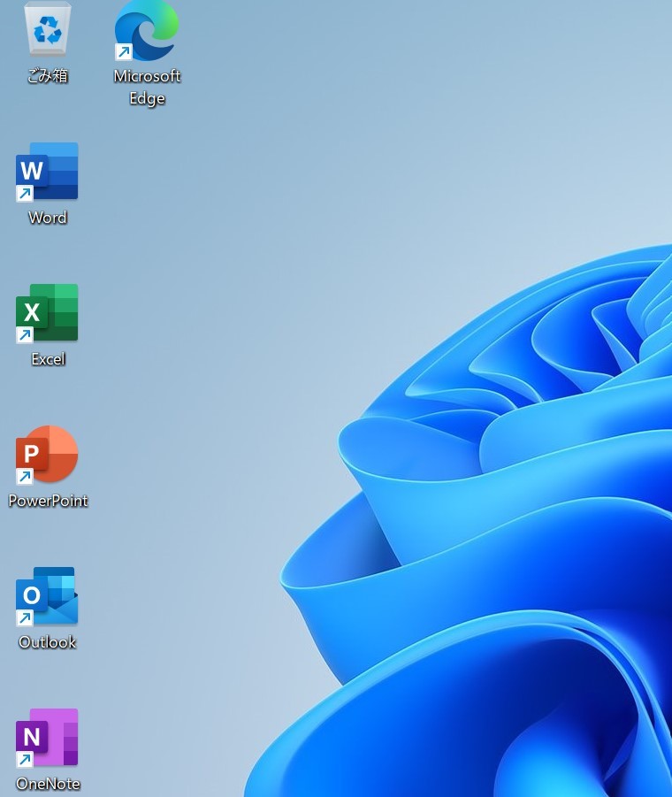Select the Recycle Bin (ごみ箱) desktop icon
The image size is (672, 797).
(48, 28)
